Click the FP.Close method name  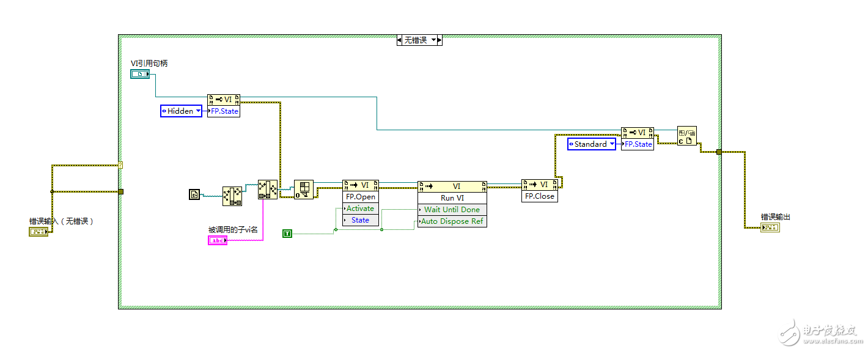540,196
